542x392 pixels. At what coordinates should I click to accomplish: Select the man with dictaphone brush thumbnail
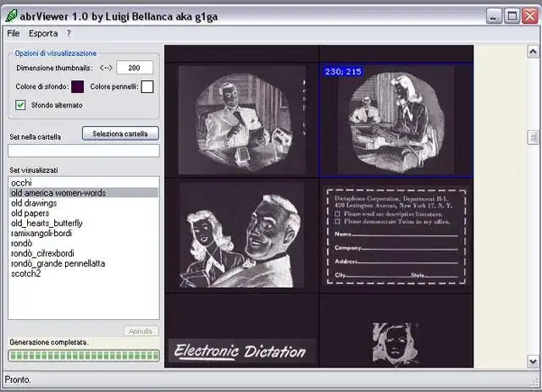pyautogui.click(x=242, y=119)
